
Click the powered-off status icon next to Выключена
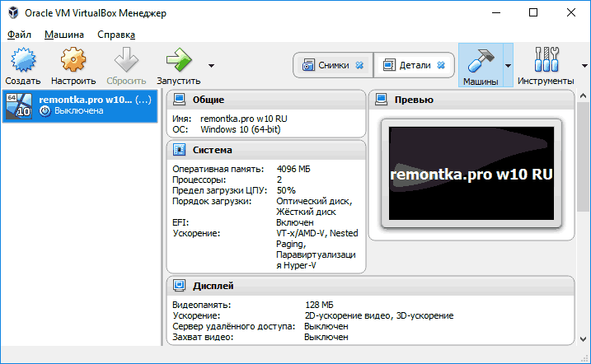(45, 110)
